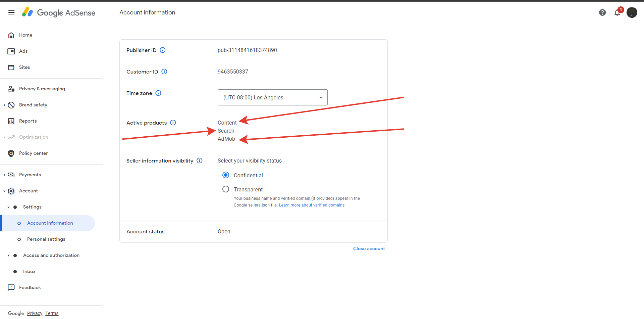This screenshot has height=319, width=644.
Task: Select the Confidential visibility option
Action: (x=226, y=175)
